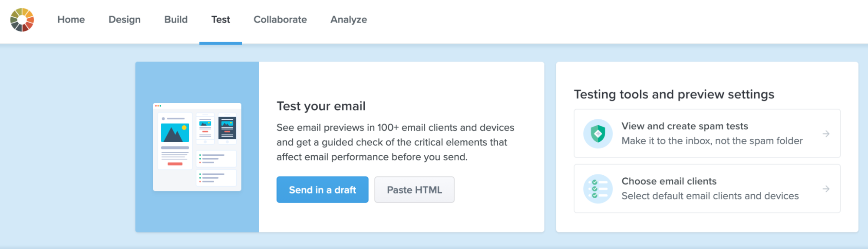This screenshot has width=868, height=249.
Task: Go to the Design tab
Action: click(x=125, y=20)
